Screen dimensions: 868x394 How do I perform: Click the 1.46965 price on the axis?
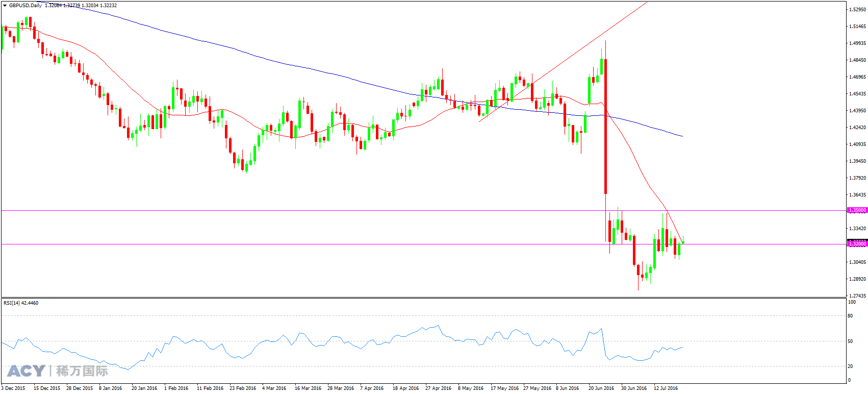(x=857, y=77)
